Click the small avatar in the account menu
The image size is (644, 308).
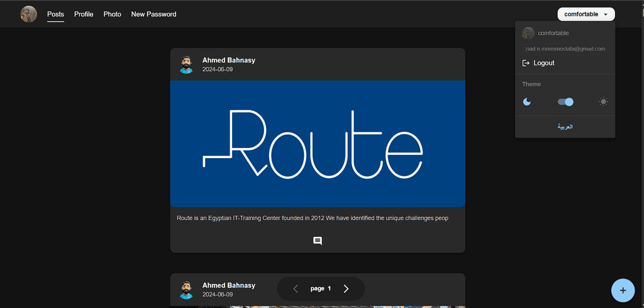tap(528, 33)
